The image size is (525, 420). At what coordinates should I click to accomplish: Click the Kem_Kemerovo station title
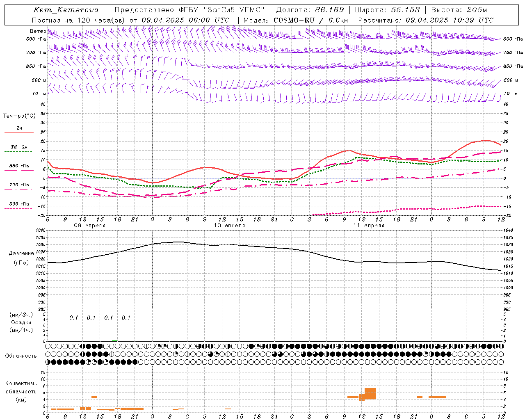pos(66,10)
